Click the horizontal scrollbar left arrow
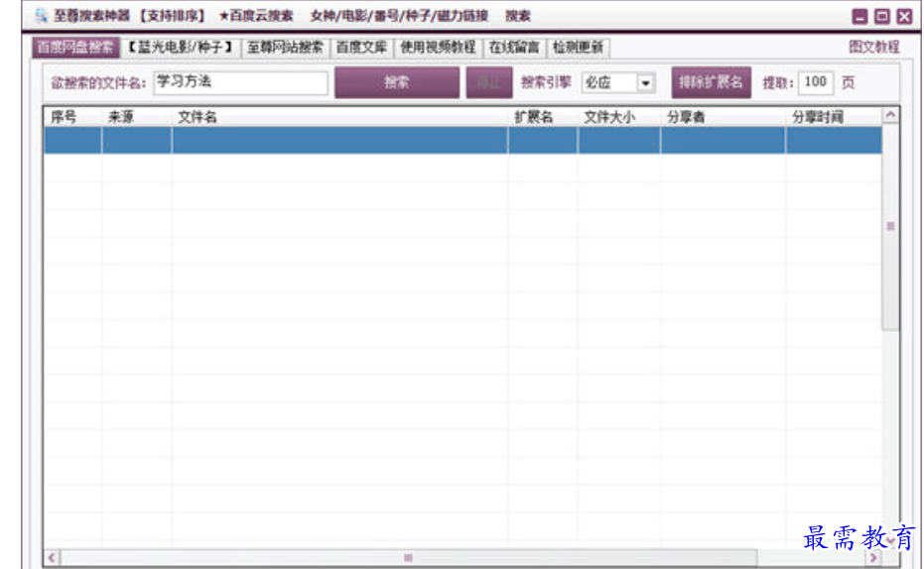The width and height of the screenshot is (924, 569). [52, 558]
